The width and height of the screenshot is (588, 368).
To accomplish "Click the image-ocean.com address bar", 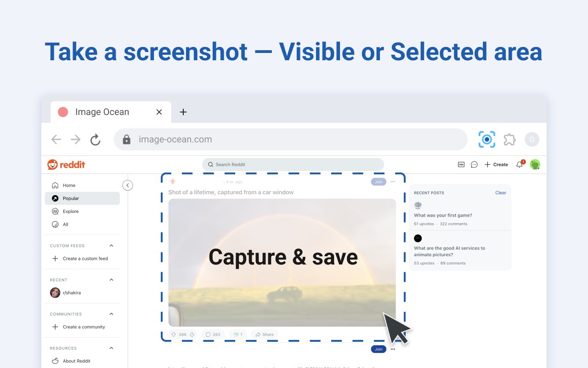I will [x=290, y=139].
